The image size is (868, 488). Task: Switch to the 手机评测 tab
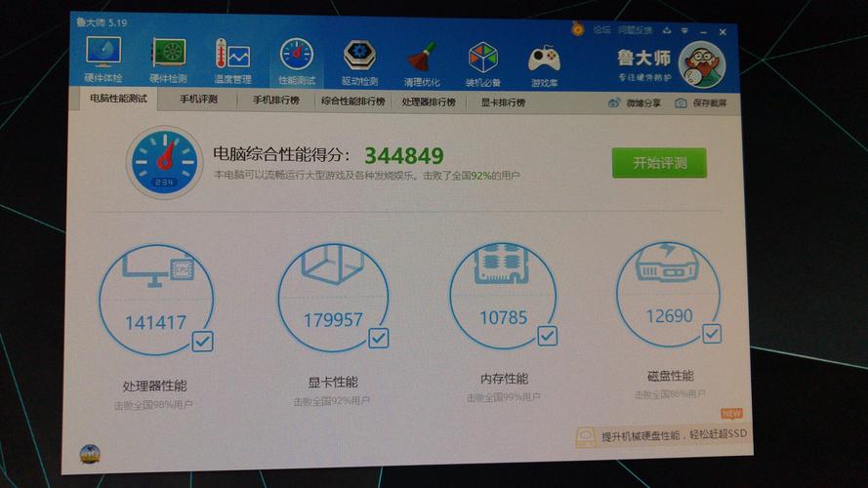[198, 100]
